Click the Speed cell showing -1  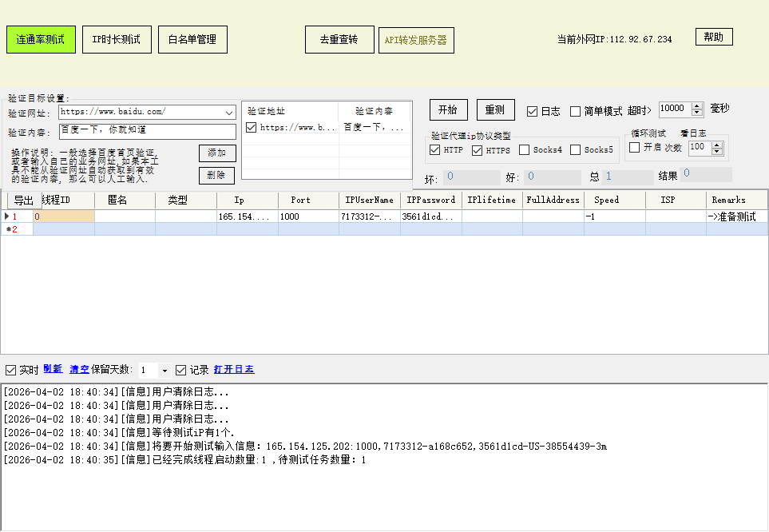pyautogui.click(x=615, y=216)
